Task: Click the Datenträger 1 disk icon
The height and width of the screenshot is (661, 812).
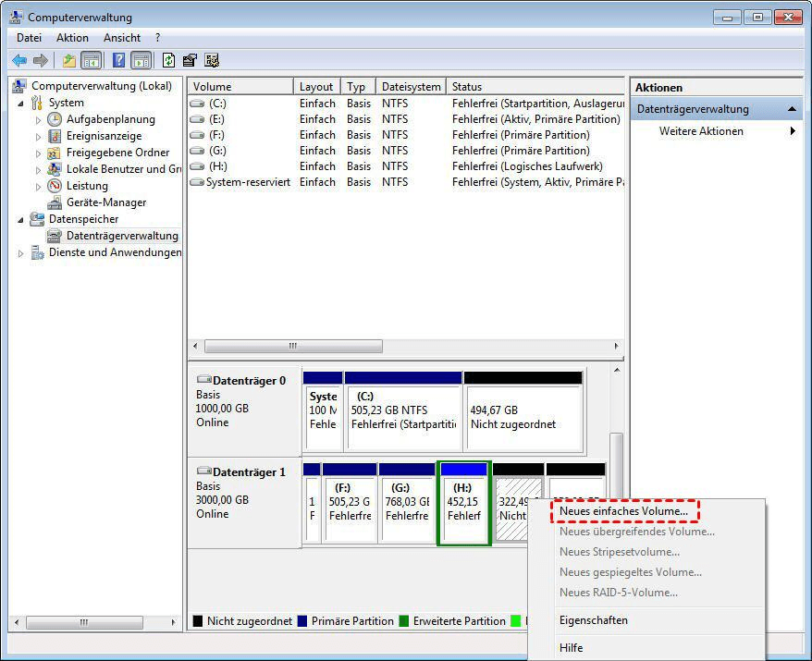Action: 204,471
